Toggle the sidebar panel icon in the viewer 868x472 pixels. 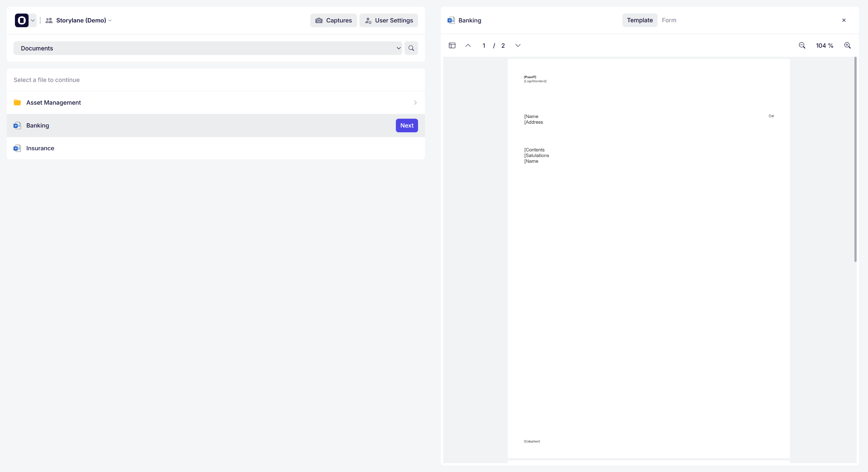point(452,45)
